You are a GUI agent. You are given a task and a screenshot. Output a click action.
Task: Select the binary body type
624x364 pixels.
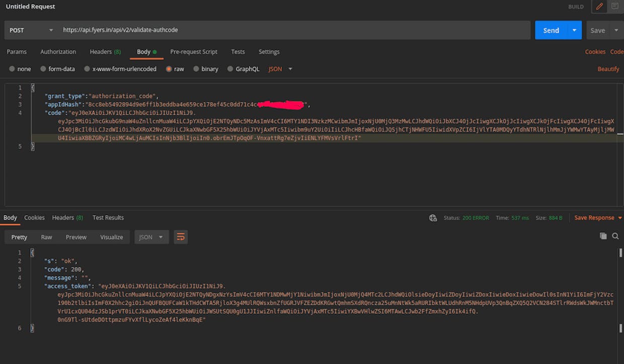click(x=206, y=69)
